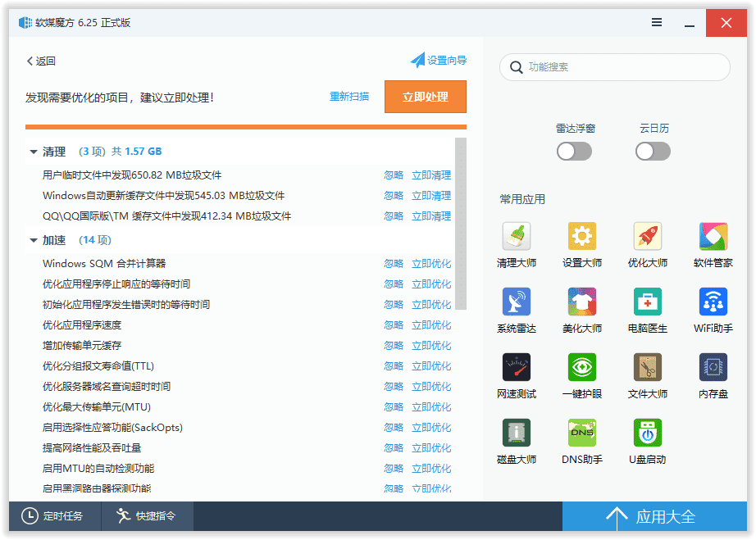Launch the 系统雷达 radar icon
The width and height of the screenshot is (756, 540).
[517, 302]
